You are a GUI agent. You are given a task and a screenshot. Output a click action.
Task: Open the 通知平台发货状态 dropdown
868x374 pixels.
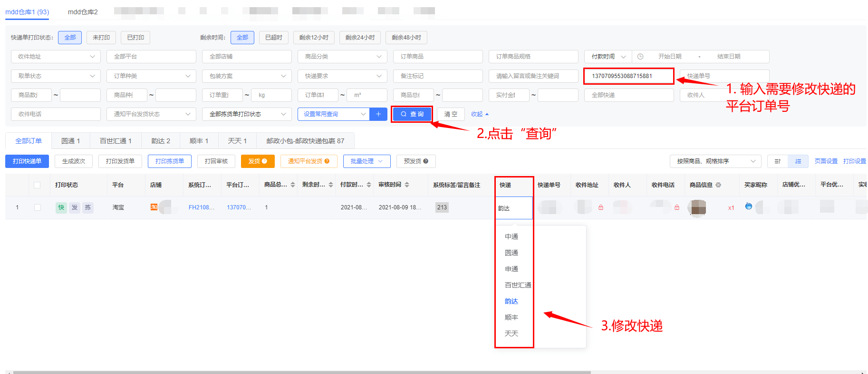pos(151,114)
